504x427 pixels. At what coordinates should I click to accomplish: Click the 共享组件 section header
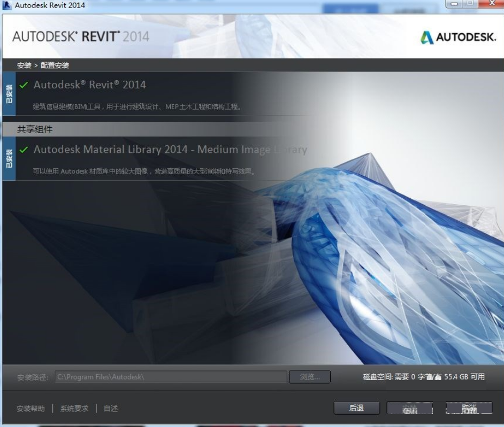coord(35,129)
